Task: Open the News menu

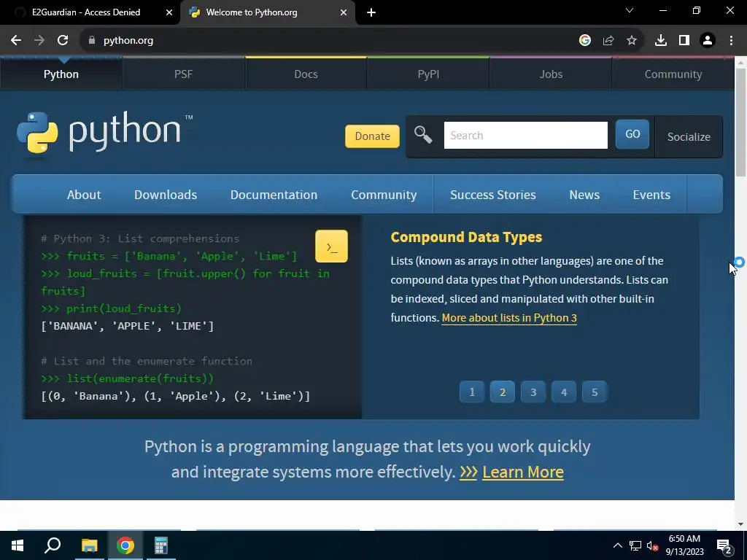Action: pyautogui.click(x=584, y=195)
